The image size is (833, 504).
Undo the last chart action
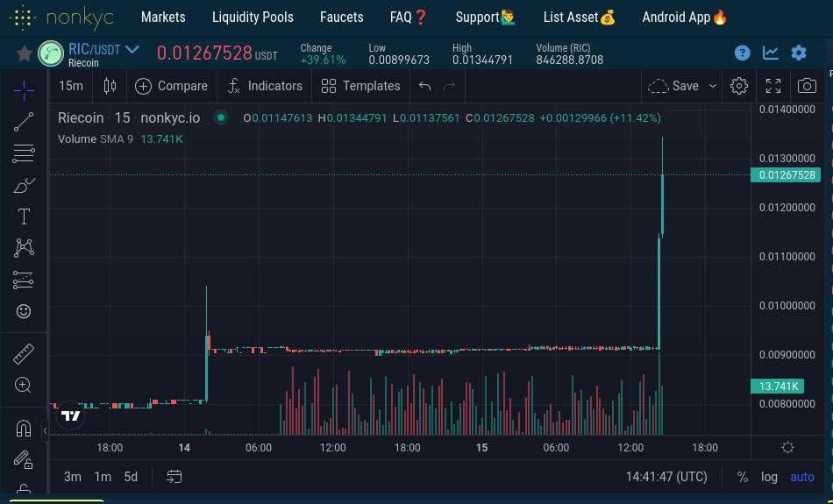click(x=424, y=86)
